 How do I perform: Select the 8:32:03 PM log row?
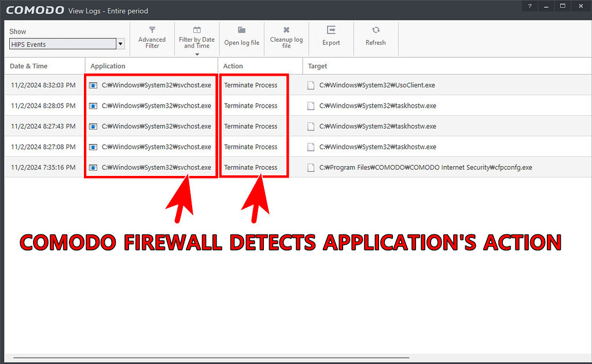point(43,85)
